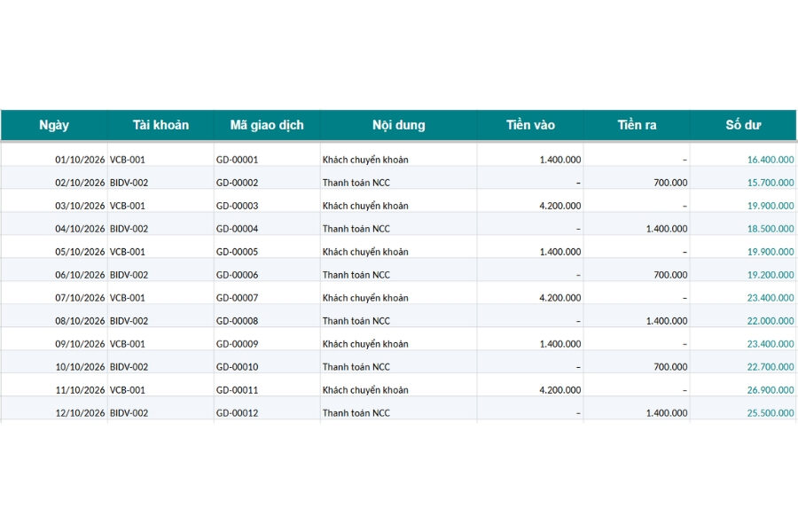Click Tiền vào 4.200.000 in GD-00003 row
This screenshot has height=532, width=798.
(559, 206)
